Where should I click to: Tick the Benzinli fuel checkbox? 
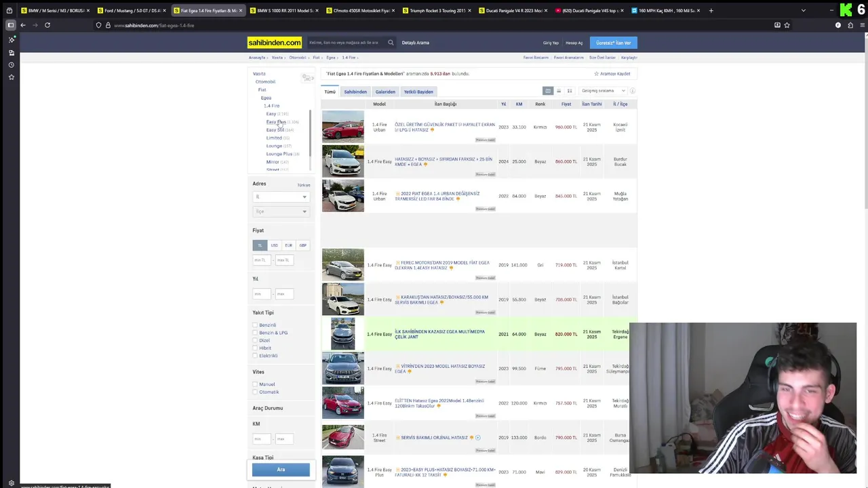[x=256, y=325]
